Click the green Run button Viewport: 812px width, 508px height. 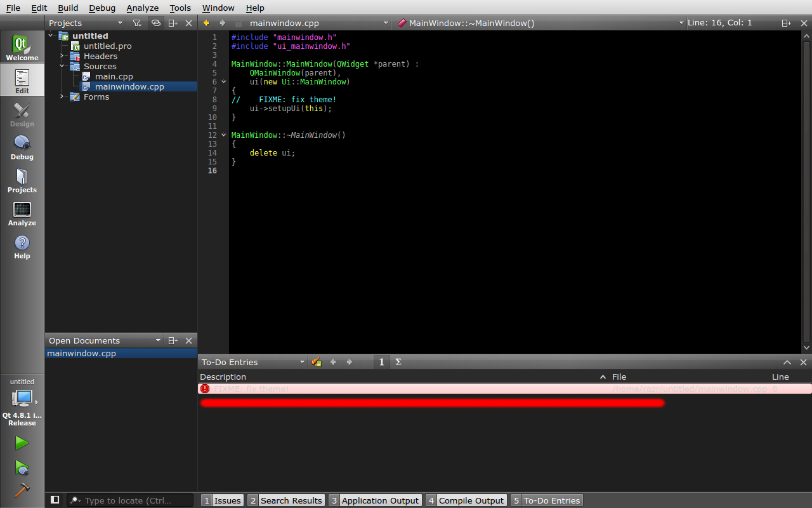[x=22, y=443]
